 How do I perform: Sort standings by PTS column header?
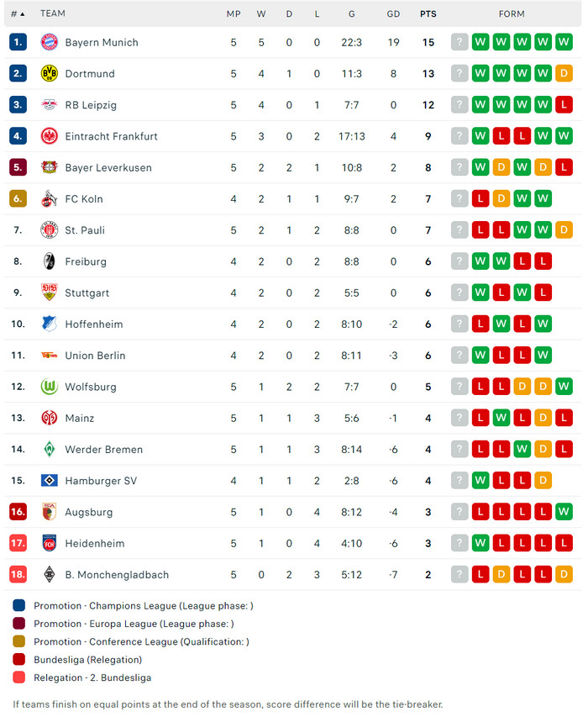click(428, 14)
